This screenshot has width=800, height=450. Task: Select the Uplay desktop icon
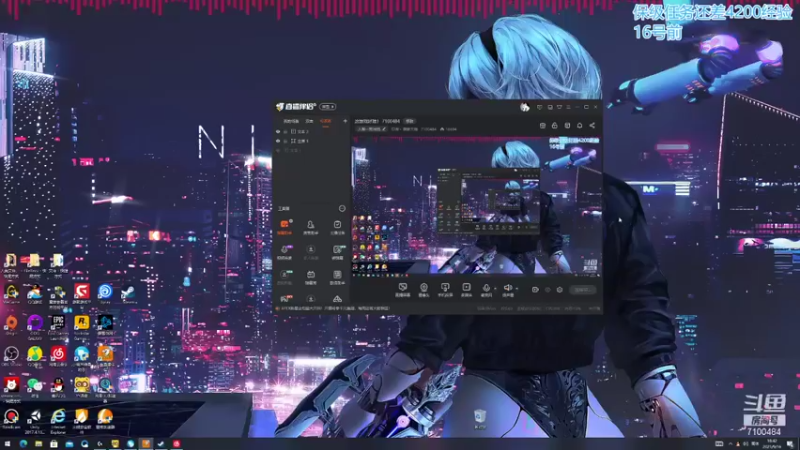point(105,293)
